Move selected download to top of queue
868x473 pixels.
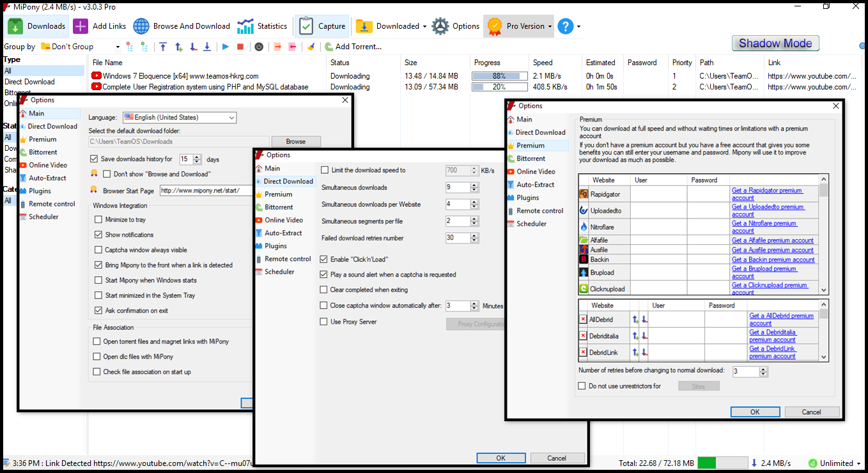(x=163, y=47)
